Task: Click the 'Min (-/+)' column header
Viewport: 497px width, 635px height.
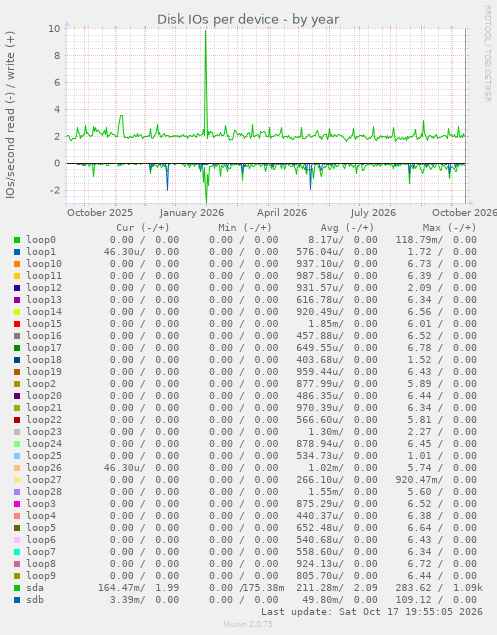Action: (x=245, y=228)
